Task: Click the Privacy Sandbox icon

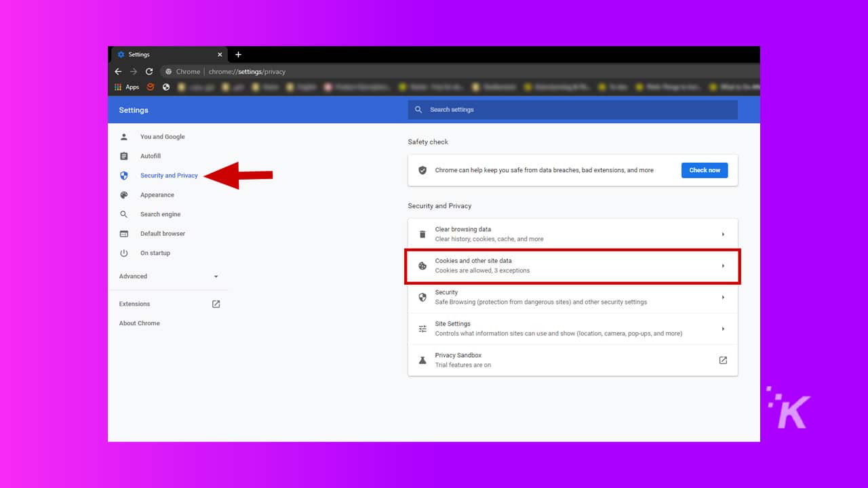Action: [422, 359]
